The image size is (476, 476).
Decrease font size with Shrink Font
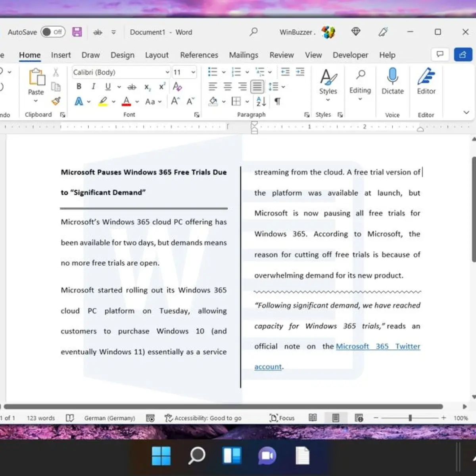190,102
